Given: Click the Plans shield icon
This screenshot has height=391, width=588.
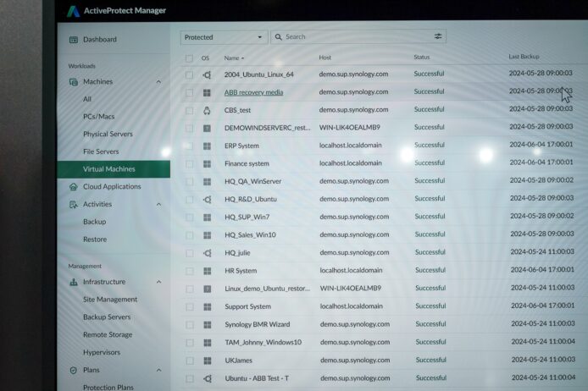Looking at the screenshot, I should [x=74, y=370].
